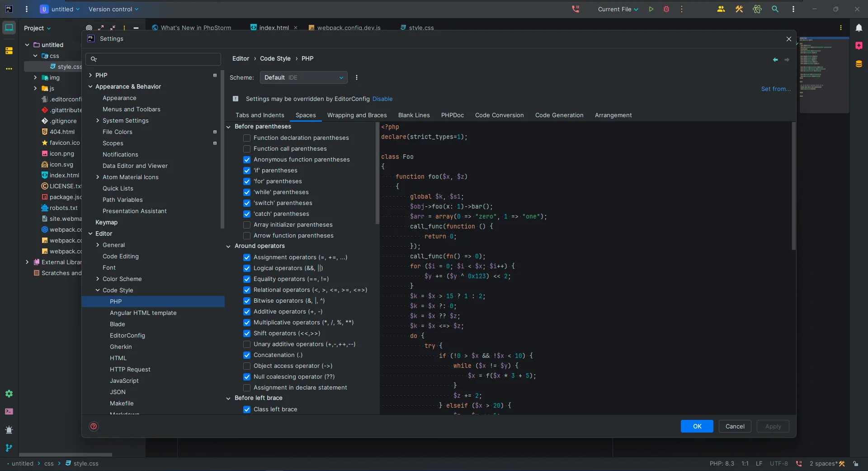Expand the Color Scheme tree node
Viewport: 868px width, 471px height.
tap(98, 279)
